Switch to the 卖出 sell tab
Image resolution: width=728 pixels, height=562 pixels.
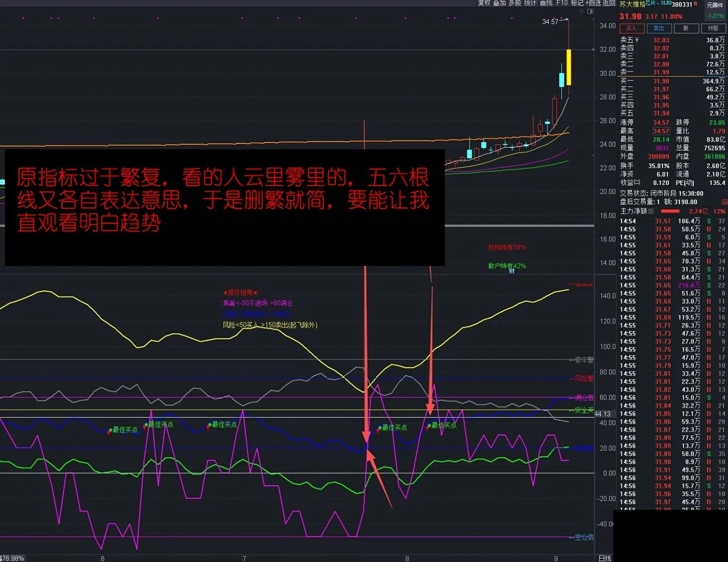(659, 28)
